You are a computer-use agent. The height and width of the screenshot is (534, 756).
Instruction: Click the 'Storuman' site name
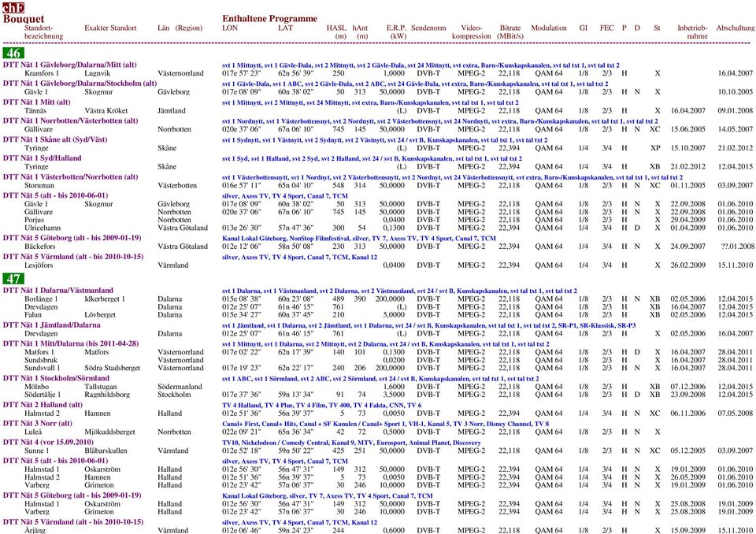[x=39, y=186]
